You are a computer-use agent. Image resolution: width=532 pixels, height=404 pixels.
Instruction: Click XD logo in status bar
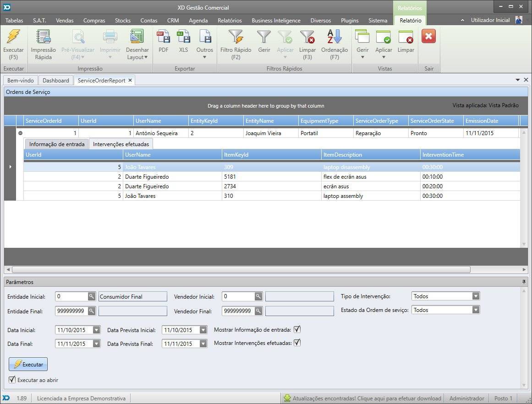pos(6,398)
